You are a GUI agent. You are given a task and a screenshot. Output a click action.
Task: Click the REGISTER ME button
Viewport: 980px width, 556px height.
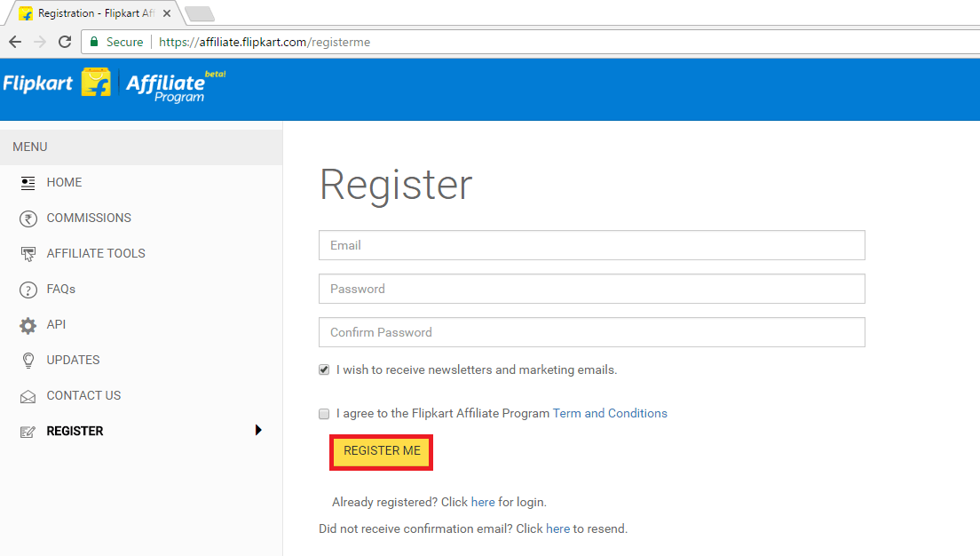pos(381,451)
